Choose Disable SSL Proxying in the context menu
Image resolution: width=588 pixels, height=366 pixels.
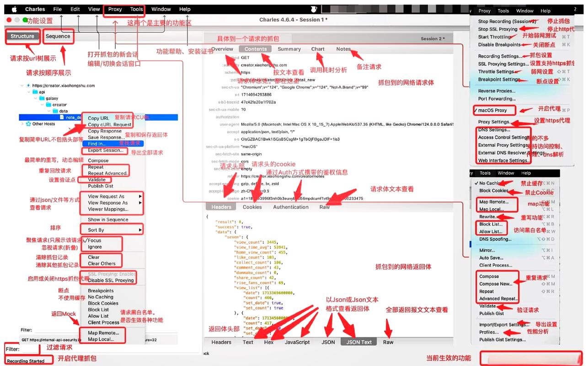[x=111, y=280]
